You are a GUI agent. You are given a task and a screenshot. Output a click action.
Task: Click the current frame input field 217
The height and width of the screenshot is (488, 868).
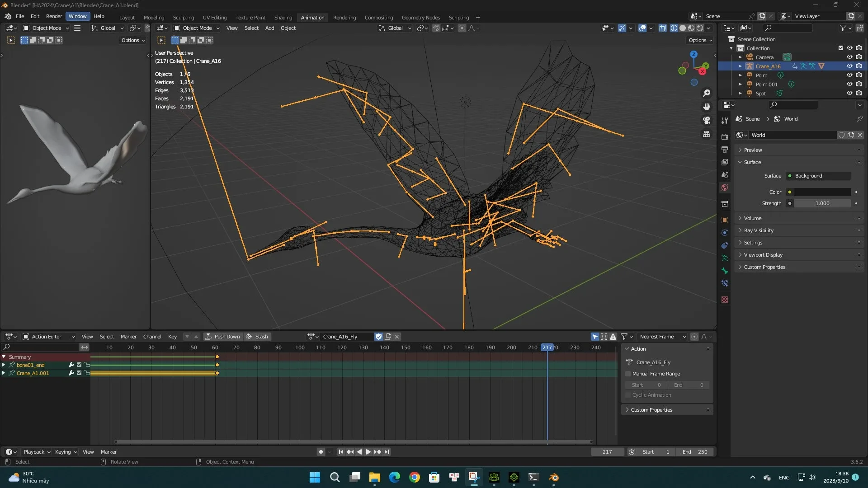607,452
